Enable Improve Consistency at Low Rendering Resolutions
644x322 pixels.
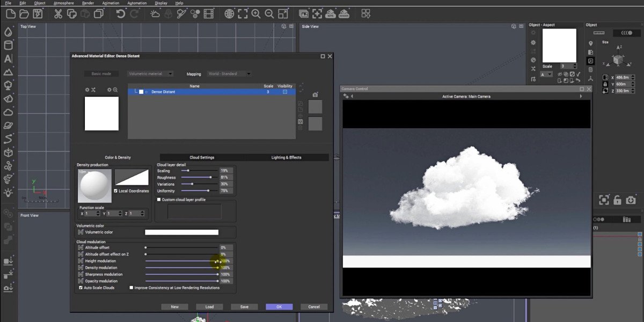[x=131, y=288]
